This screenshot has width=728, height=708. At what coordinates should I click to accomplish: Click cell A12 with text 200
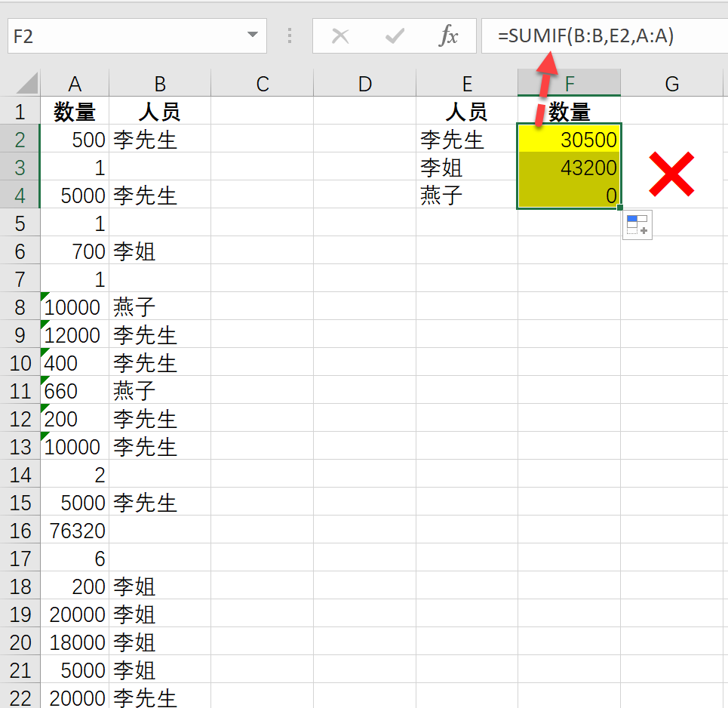75,419
